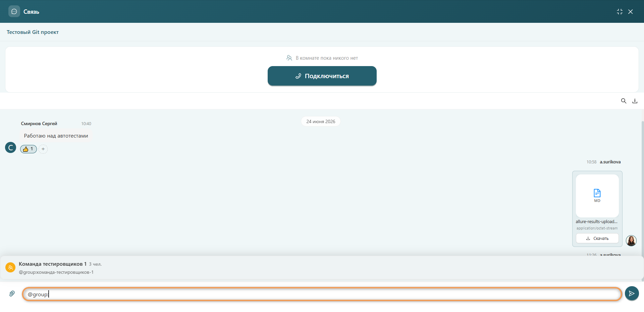Click the Подключиться button to join call

tap(322, 76)
